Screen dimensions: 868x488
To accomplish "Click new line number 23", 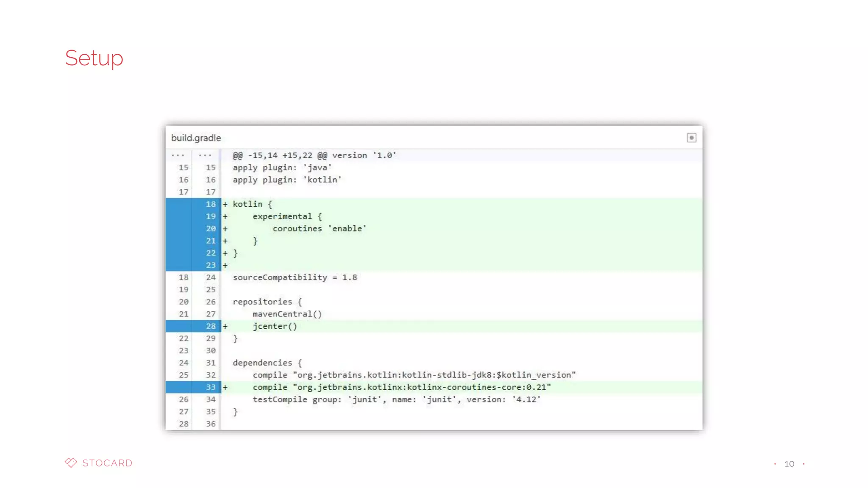I will coord(211,265).
